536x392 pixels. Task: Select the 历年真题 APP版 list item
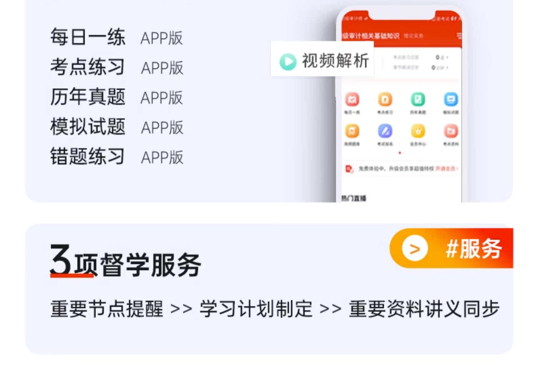[116, 97]
